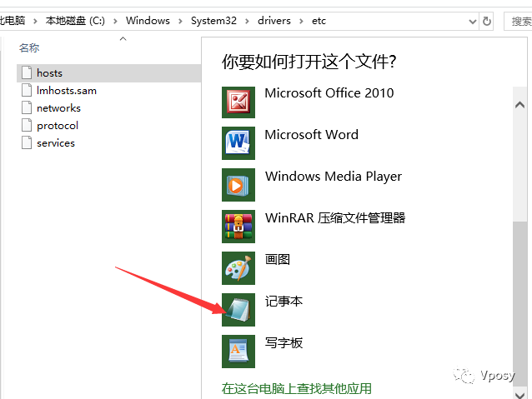Image resolution: width=532 pixels, height=399 pixels.
Task: Select the hosts file name
Action: 49,73
